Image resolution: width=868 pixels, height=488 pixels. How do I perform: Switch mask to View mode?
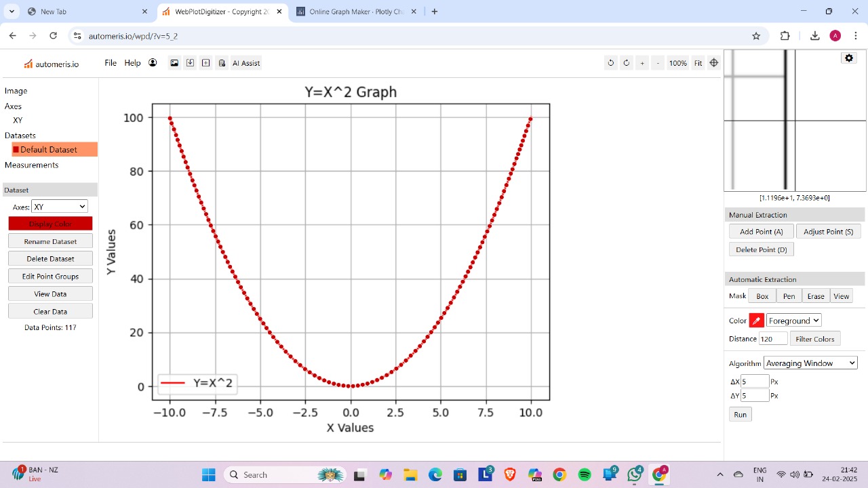[x=841, y=296]
